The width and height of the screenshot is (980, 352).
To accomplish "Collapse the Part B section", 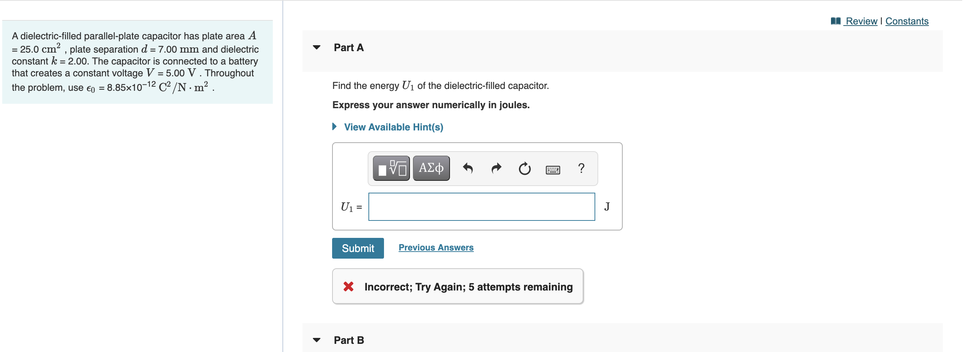I will 317,340.
